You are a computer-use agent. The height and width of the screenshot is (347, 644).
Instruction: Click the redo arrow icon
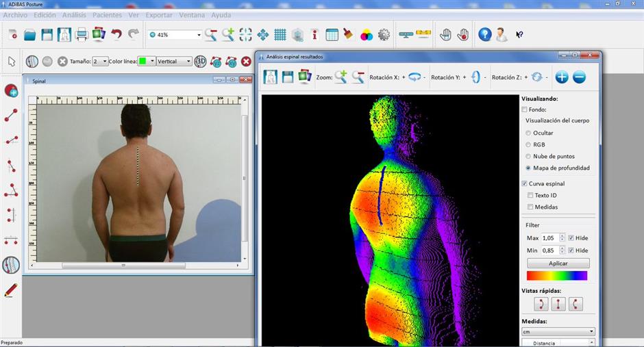coord(133,34)
